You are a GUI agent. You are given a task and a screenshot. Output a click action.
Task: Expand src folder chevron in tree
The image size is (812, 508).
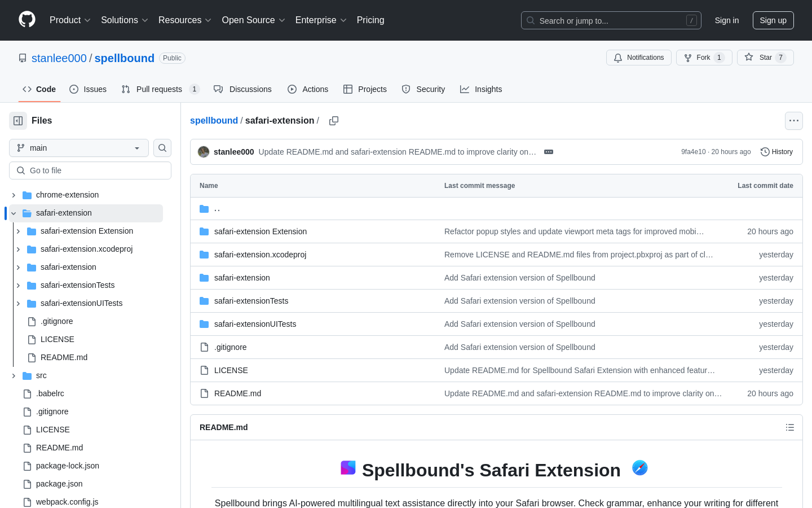click(x=14, y=375)
